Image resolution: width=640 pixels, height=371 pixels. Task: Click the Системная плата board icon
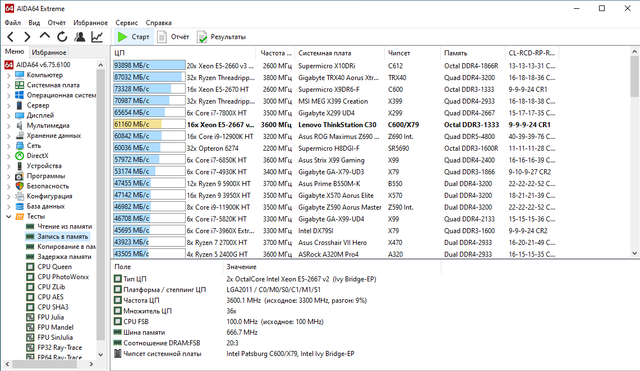click(20, 85)
